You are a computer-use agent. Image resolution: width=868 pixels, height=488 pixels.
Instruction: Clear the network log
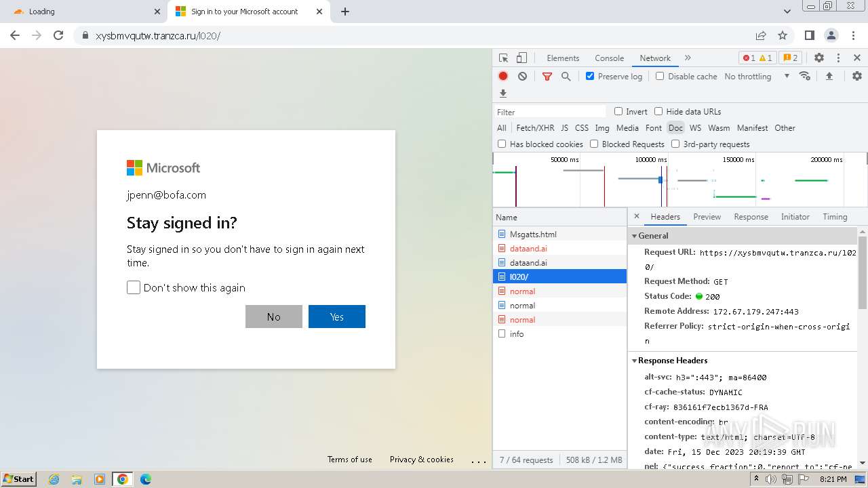522,77
